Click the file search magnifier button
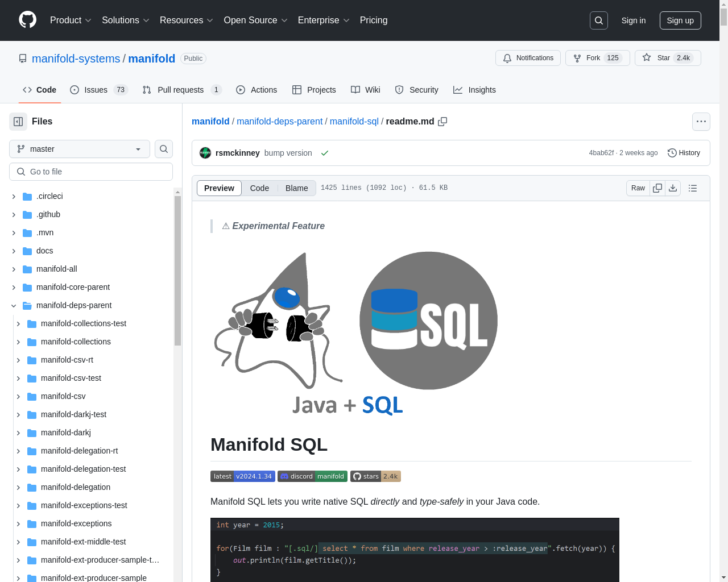This screenshot has width=728, height=582. 164,149
